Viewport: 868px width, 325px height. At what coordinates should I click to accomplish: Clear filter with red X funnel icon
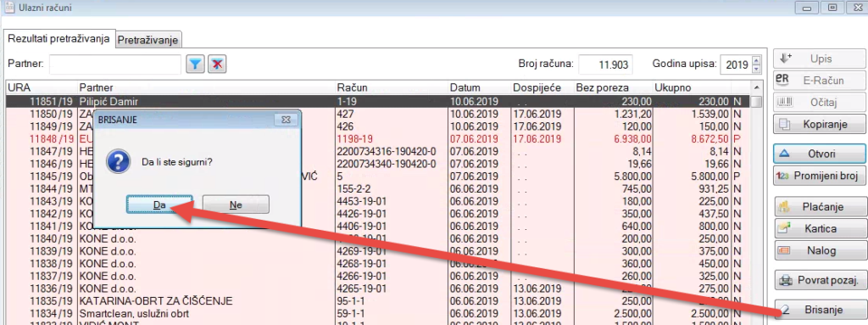tap(217, 64)
